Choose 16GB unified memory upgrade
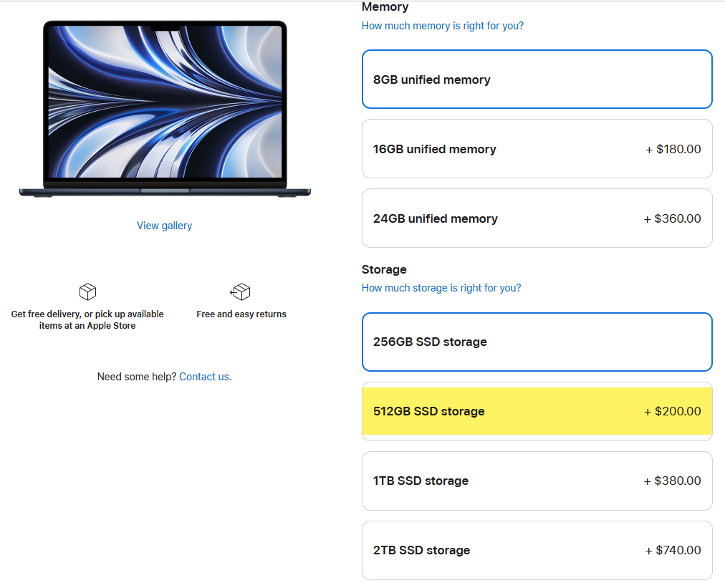Viewport: 725px width, 588px height. click(x=537, y=149)
